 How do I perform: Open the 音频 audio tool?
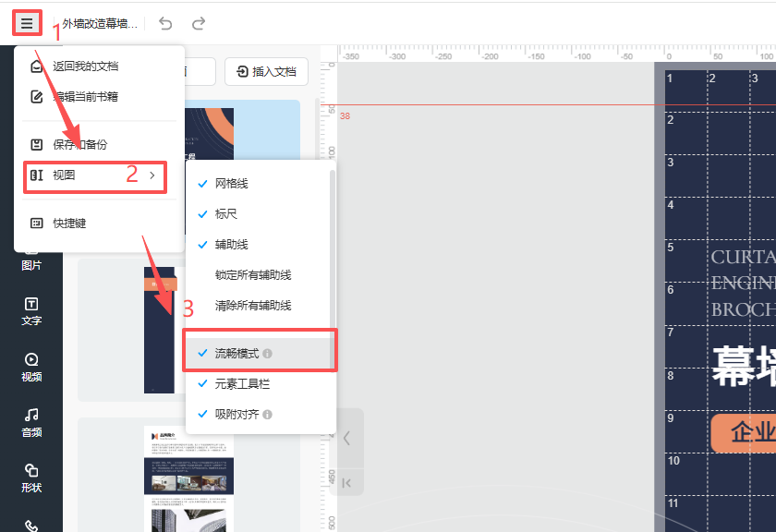[31, 422]
